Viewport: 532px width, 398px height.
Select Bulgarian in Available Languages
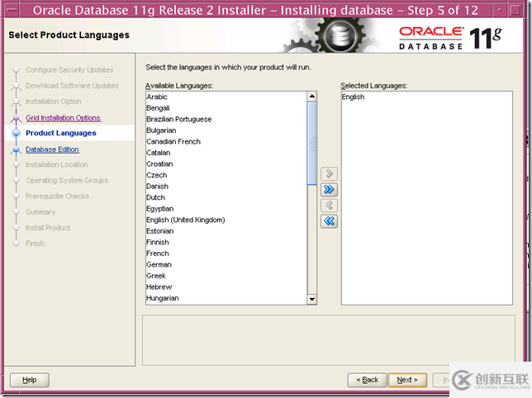tap(226, 130)
